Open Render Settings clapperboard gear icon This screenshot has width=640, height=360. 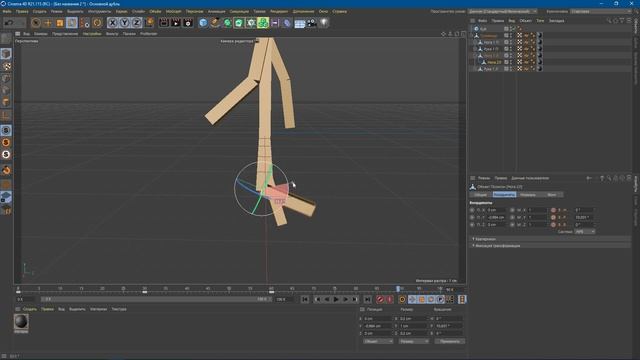(x=188, y=23)
